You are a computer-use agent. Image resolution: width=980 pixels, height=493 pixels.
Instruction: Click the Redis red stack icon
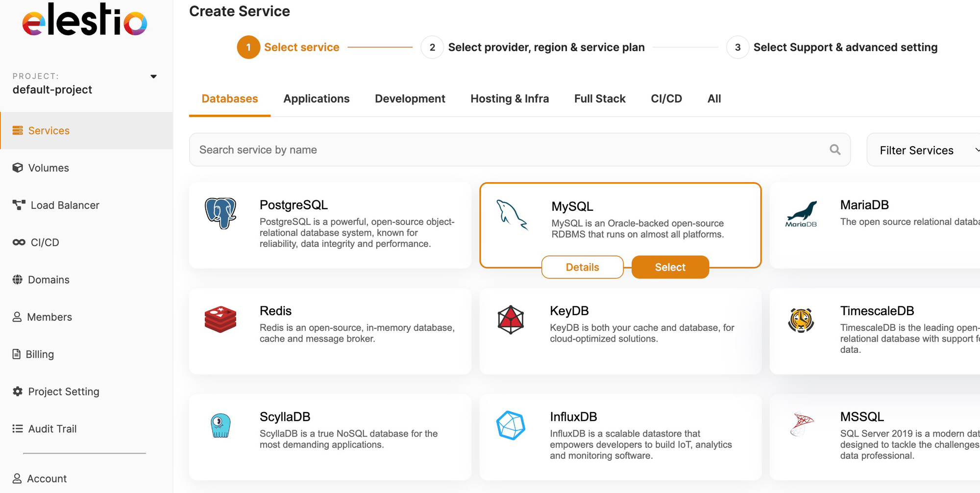tap(220, 320)
